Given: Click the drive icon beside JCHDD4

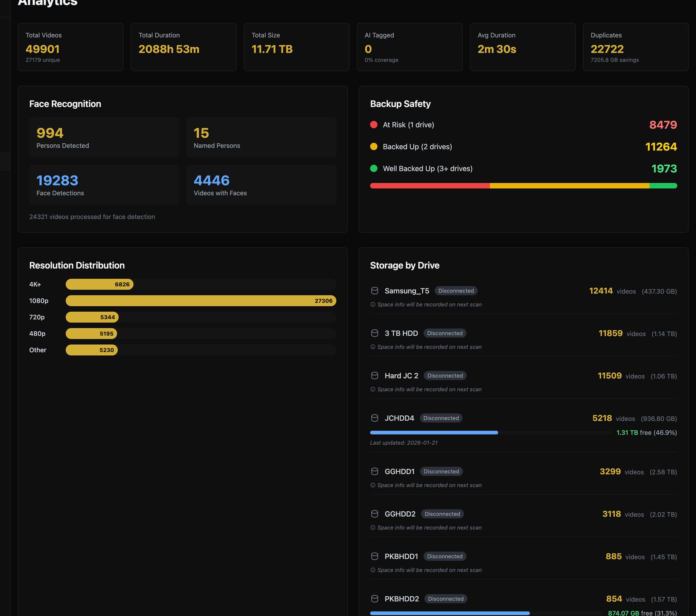Looking at the screenshot, I should tap(374, 418).
